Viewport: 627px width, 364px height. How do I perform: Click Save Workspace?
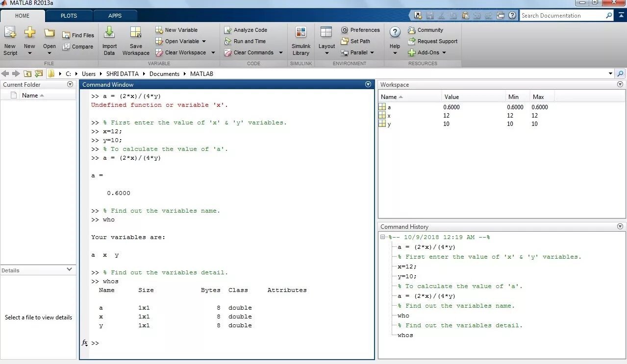tap(136, 41)
